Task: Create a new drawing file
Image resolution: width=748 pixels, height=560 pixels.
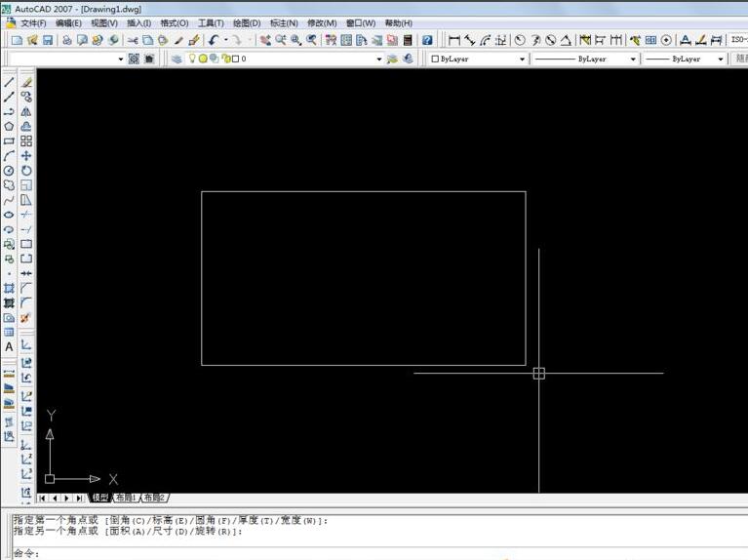Action: click(17, 41)
